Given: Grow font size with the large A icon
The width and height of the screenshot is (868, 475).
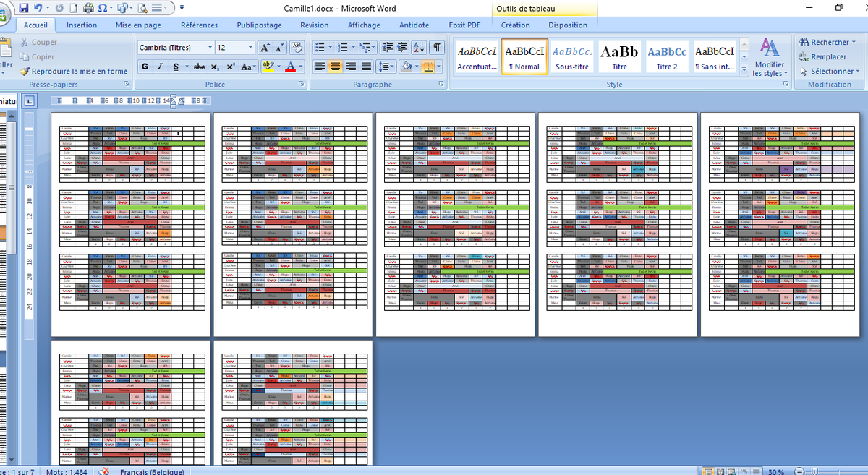Looking at the screenshot, I should pos(265,48).
